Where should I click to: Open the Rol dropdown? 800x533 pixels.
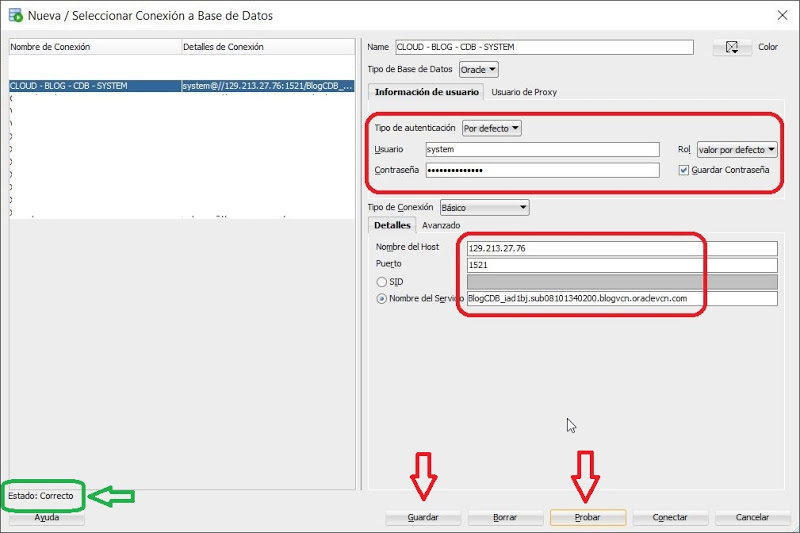(x=737, y=149)
